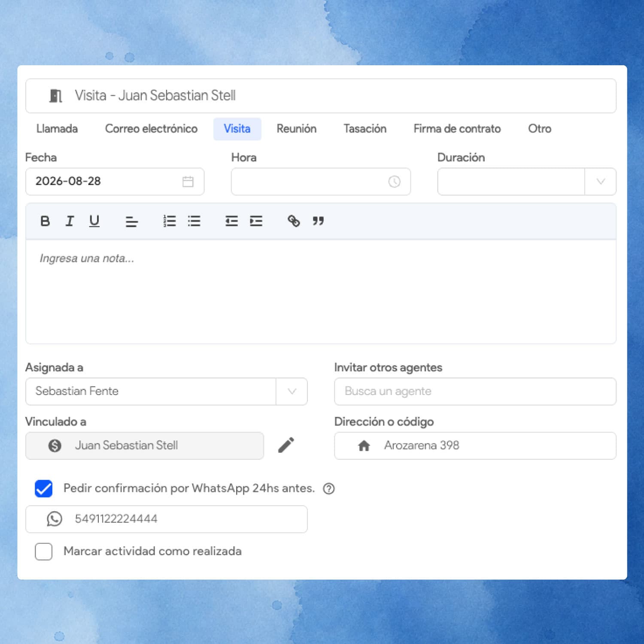Screen dimensions: 644x644
Task: Uncheck WhatsApp confirmation 24hs antes checkbox
Action: (x=44, y=489)
